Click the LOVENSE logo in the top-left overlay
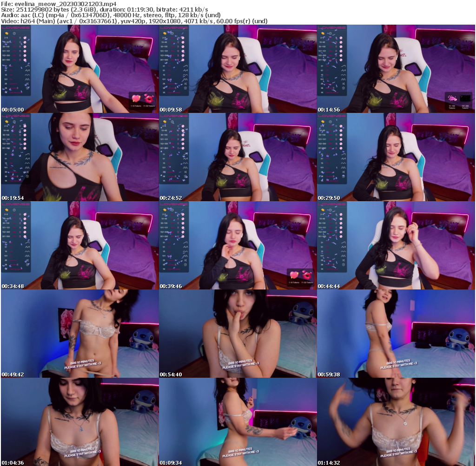The width and height of the screenshot is (476, 466). (x=16, y=27)
